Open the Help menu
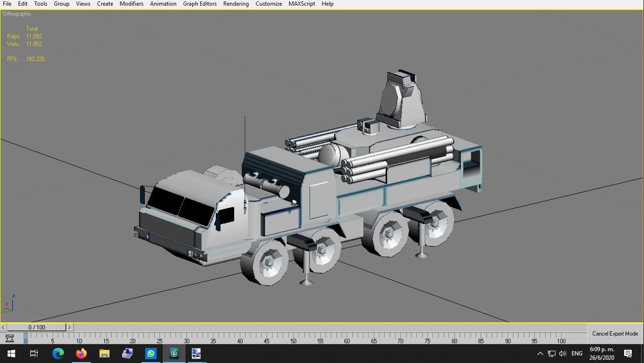This screenshot has height=363, width=644. coord(327,4)
